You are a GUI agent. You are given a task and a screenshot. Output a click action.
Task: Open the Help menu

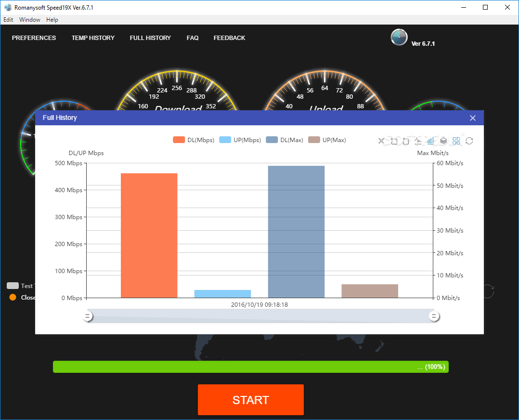pyautogui.click(x=52, y=20)
